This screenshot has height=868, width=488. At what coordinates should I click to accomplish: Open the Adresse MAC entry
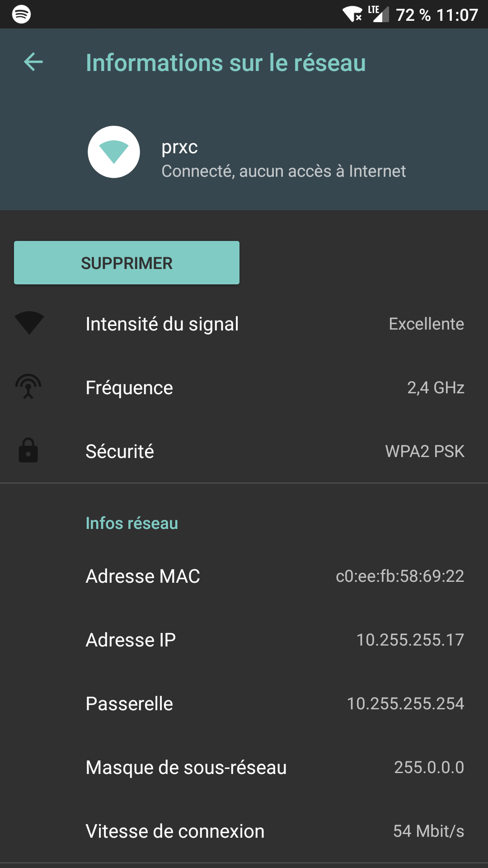[244, 576]
